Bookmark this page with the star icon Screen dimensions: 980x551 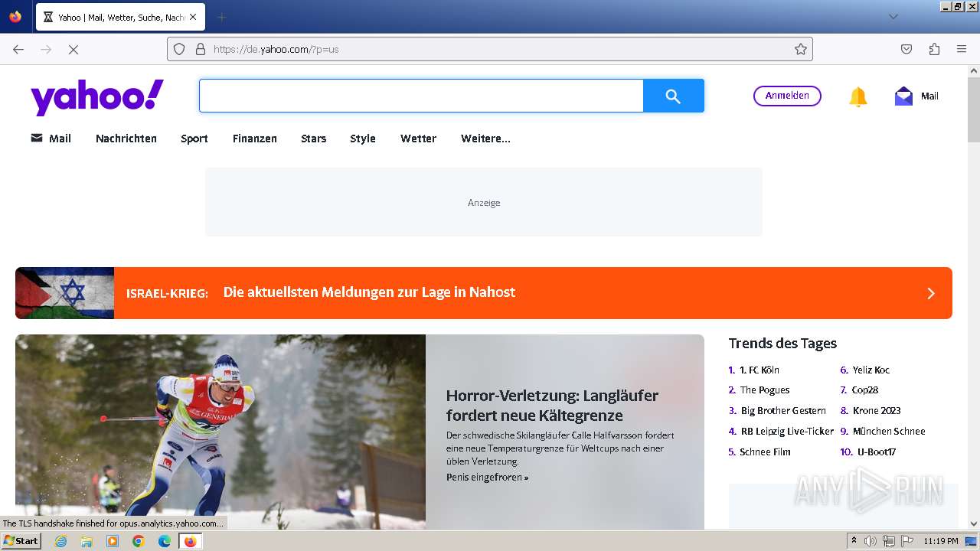(801, 49)
